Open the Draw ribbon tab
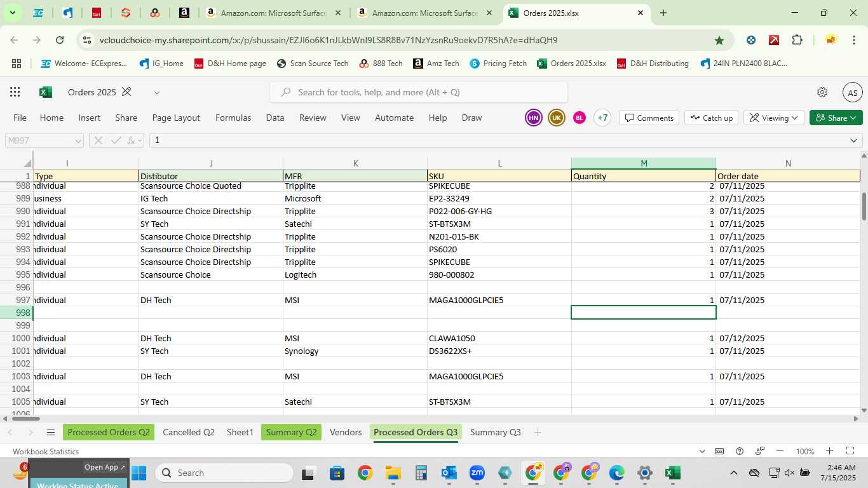 point(471,118)
